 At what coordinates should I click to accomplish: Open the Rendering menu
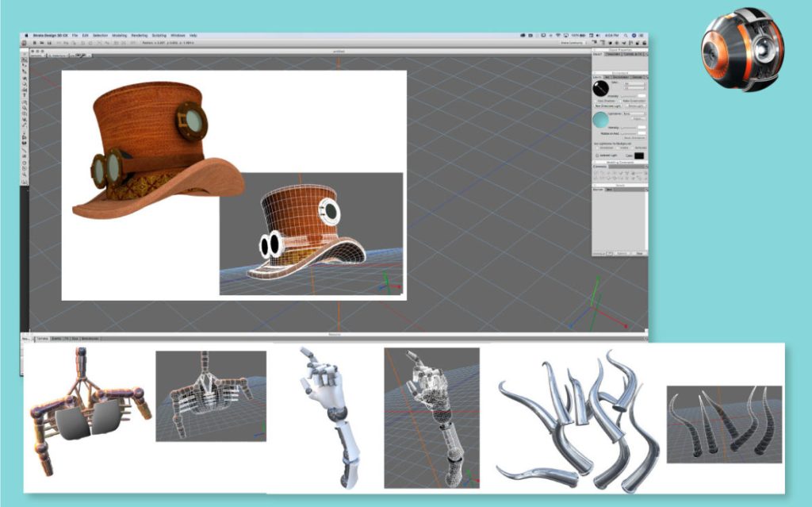138,36
